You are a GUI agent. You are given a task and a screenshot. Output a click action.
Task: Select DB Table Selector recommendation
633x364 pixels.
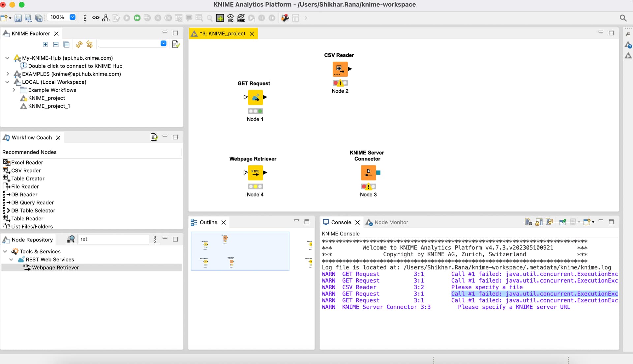tap(33, 210)
